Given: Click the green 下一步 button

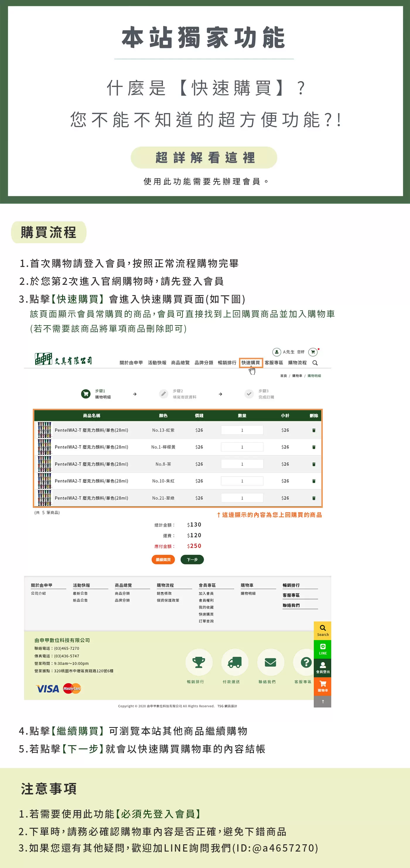Looking at the screenshot, I should [x=192, y=560].
